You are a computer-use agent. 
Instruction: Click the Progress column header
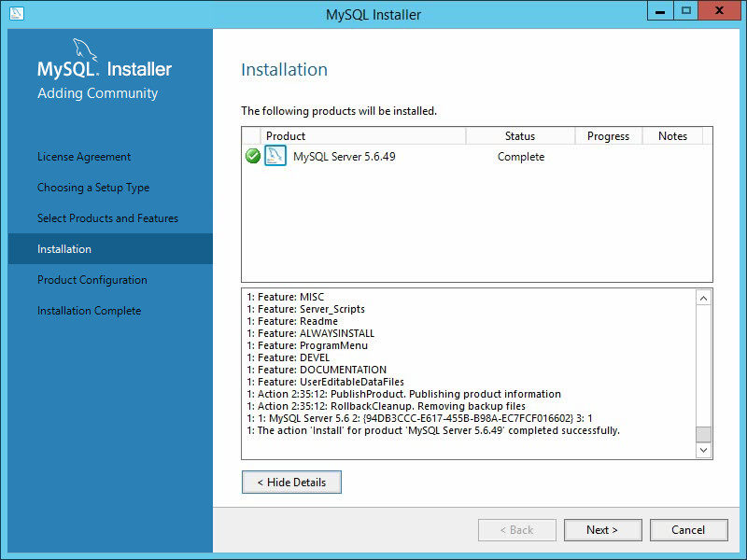pos(609,136)
